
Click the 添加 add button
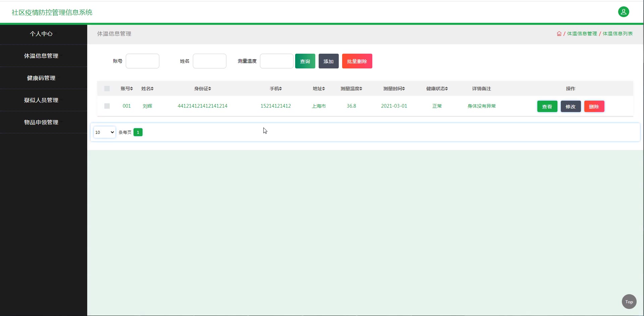[x=329, y=61]
